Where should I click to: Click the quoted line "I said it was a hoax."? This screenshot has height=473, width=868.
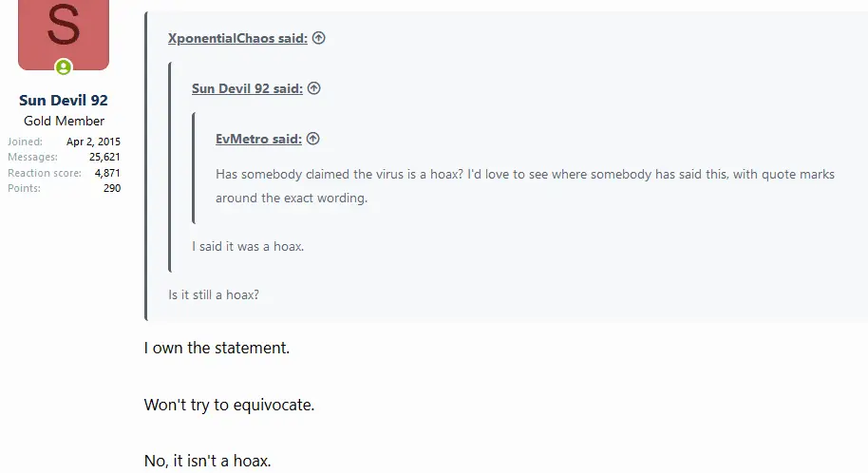248,246
